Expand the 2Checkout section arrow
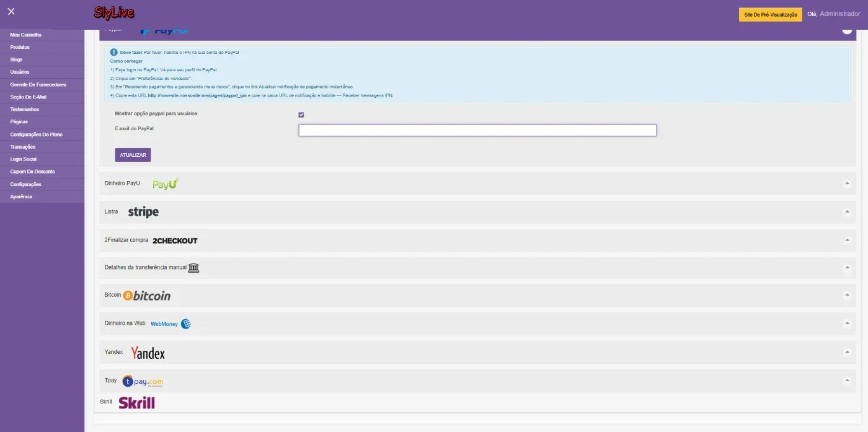Viewport: 868px width, 432px height. click(x=847, y=240)
